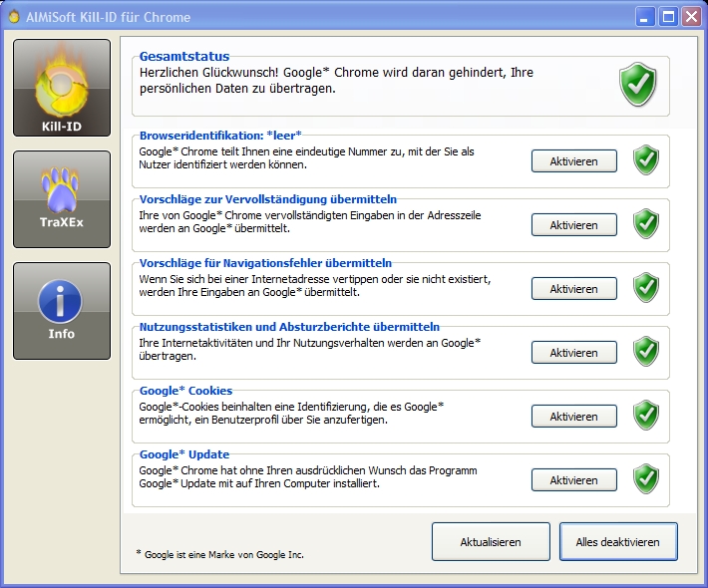
Task: Maximize the Kill-ID window
Action: point(668,17)
